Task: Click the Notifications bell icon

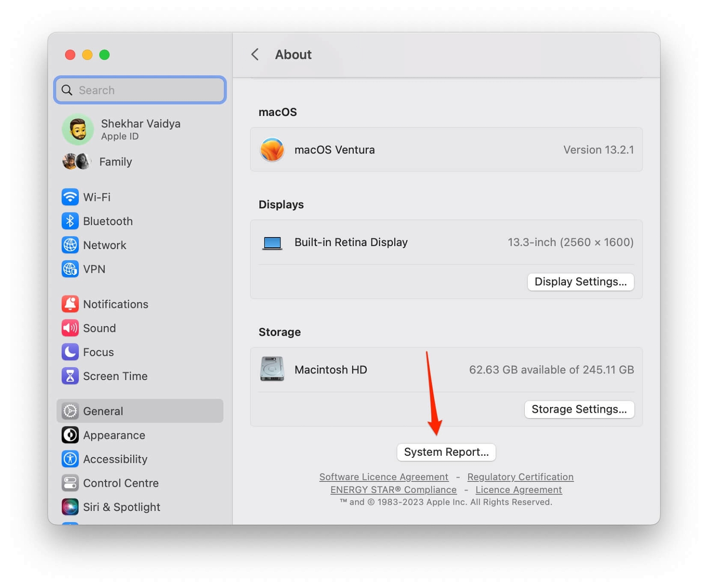Action: [70, 304]
